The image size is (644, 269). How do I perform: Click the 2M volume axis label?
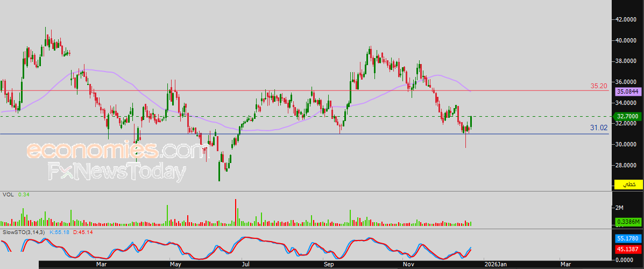tap(619, 208)
